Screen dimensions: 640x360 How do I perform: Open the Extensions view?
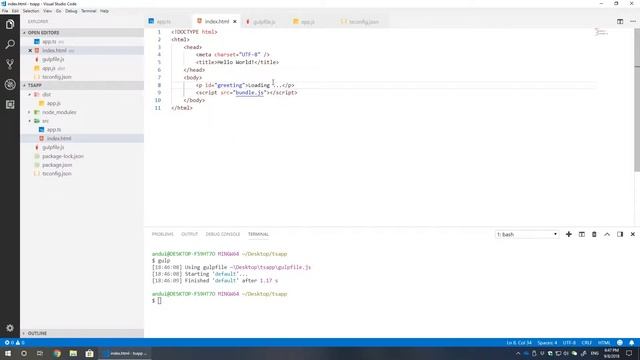(10, 104)
